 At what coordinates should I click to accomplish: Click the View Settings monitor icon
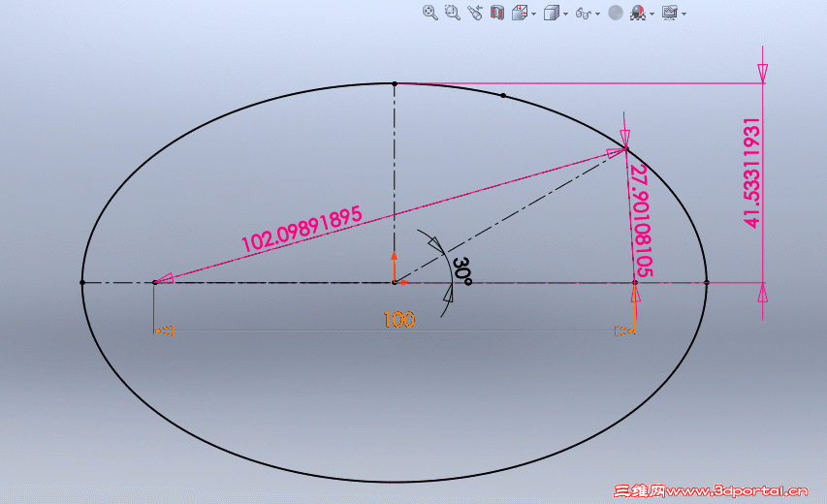[x=670, y=13]
